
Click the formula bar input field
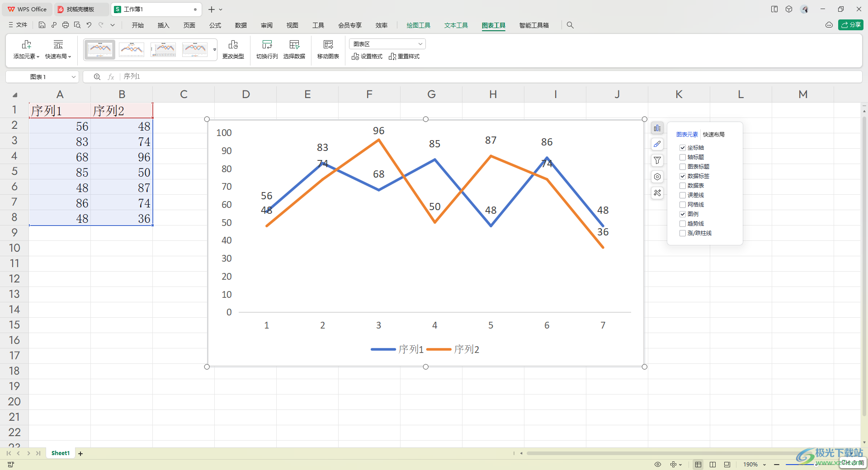click(x=491, y=77)
